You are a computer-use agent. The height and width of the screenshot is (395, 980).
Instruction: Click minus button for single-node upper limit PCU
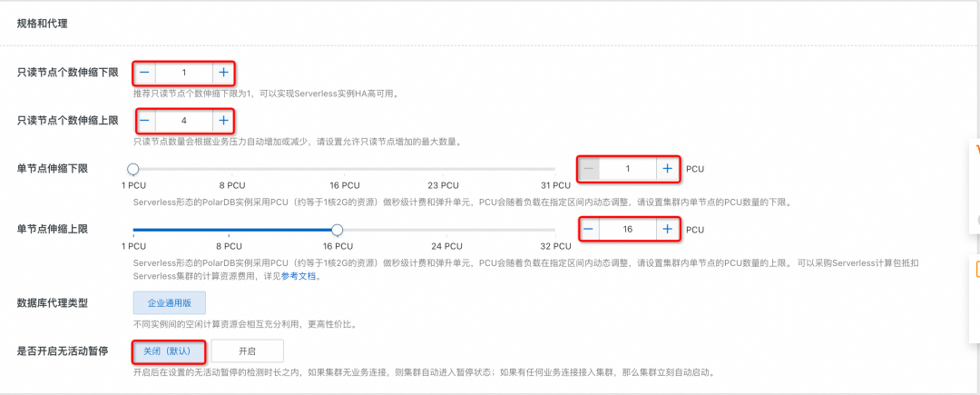pyautogui.click(x=589, y=230)
